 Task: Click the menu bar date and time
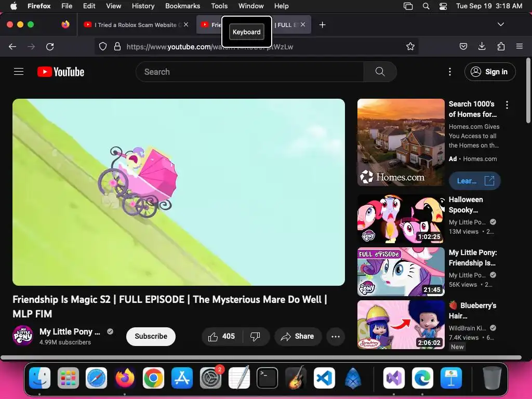489,6
